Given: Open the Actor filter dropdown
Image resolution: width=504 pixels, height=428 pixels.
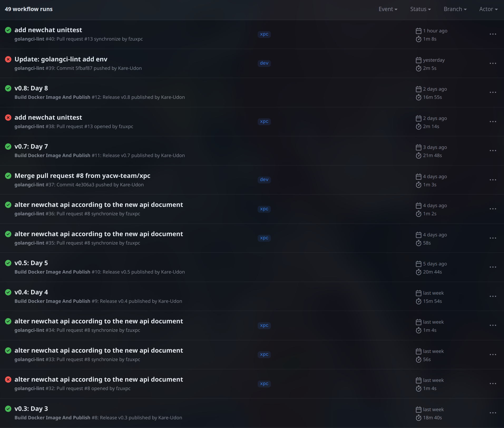Looking at the screenshot, I should tap(488, 9).
